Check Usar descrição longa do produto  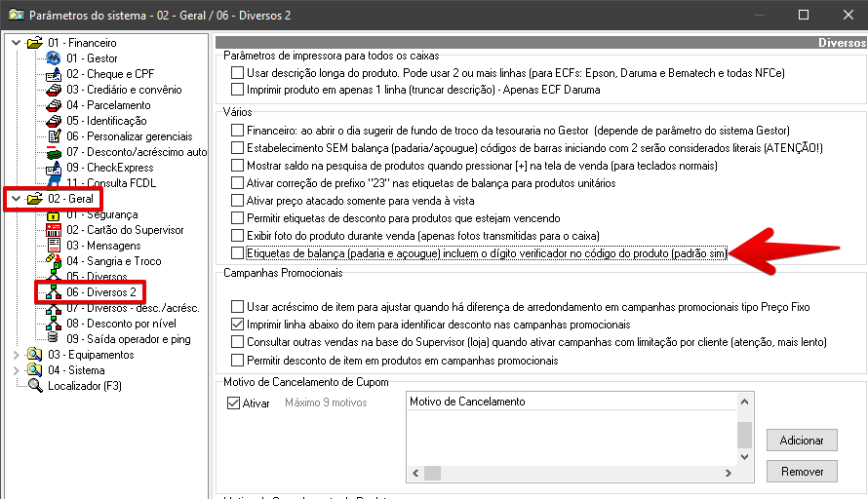pos(238,72)
